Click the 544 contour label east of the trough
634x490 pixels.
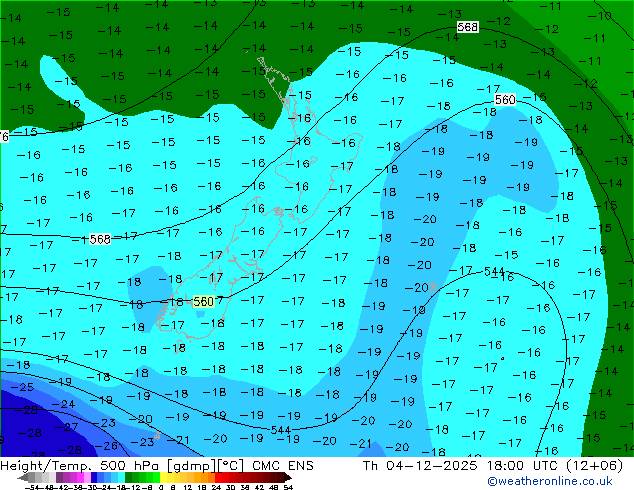click(494, 271)
